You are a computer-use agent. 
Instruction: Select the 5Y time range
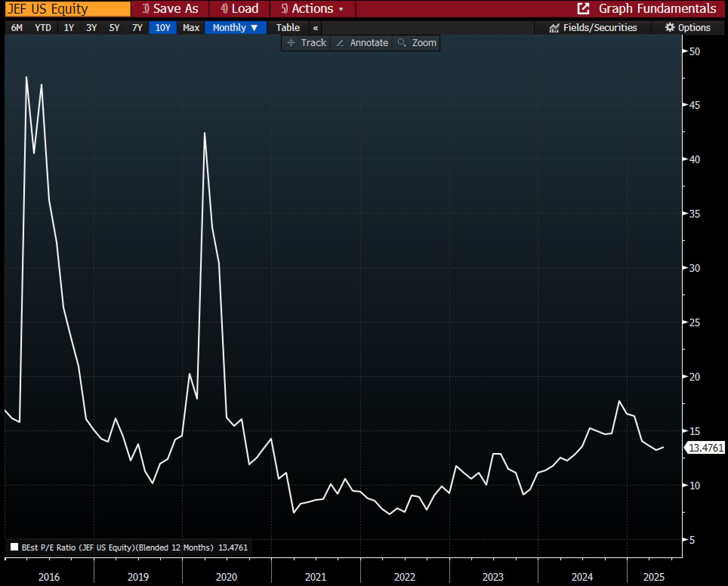pyautogui.click(x=114, y=28)
